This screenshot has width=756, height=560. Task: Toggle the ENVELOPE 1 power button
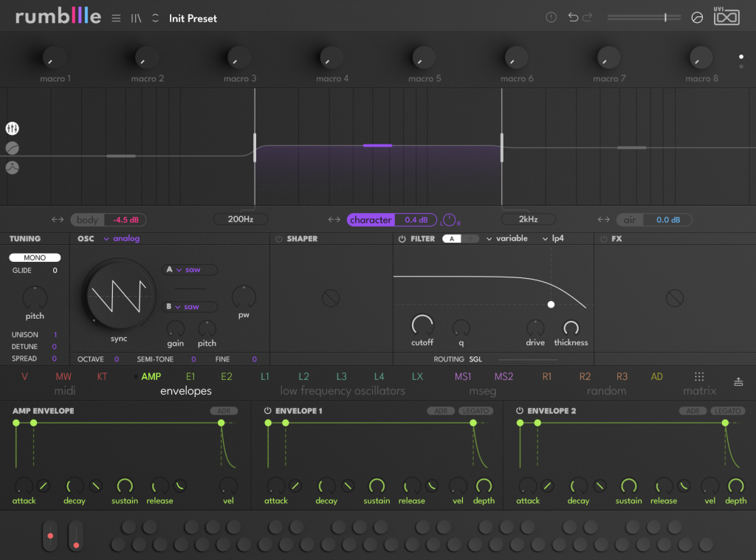click(x=267, y=411)
